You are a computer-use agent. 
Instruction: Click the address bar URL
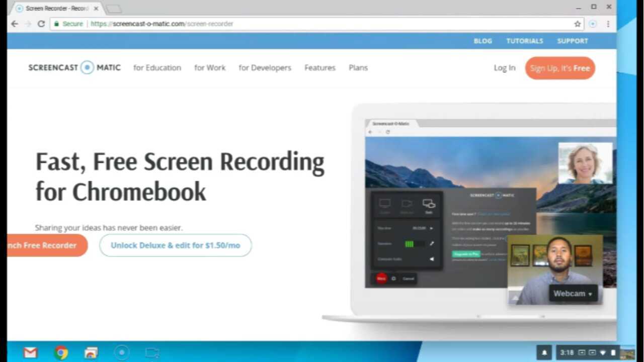pos(162,24)
